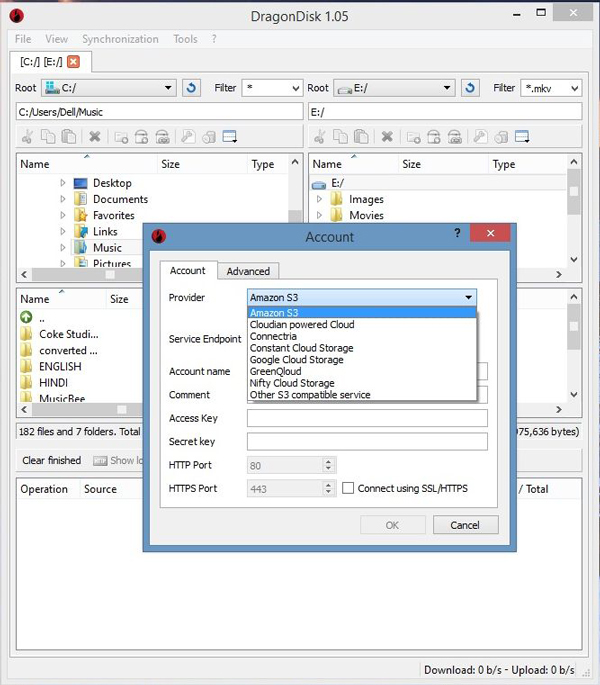Expand the Documents tree node

(x=62, y=199)
